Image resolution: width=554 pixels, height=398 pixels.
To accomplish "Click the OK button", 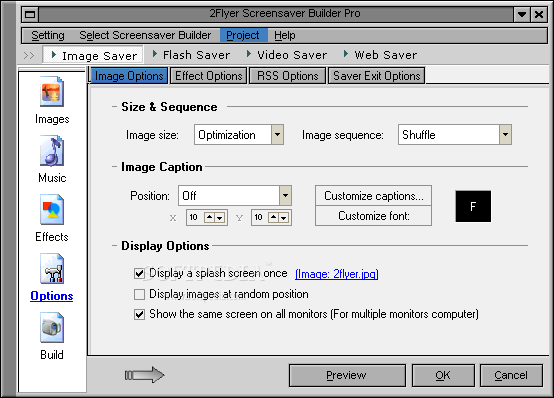I will click(443, 375).
